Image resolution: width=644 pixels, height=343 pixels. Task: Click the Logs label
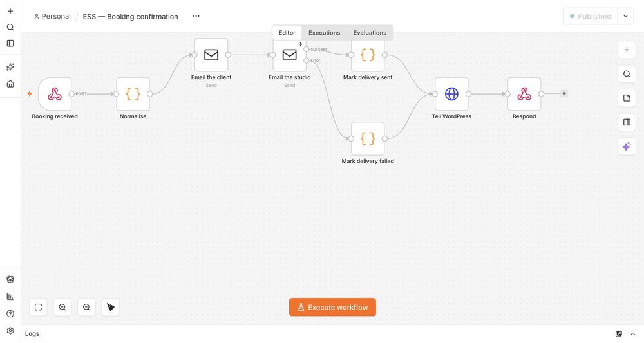[32, 334]
